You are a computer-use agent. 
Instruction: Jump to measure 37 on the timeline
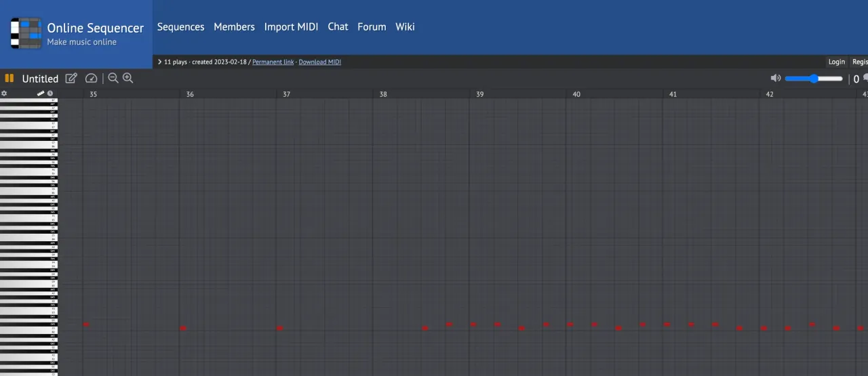(x=286, y=94)
